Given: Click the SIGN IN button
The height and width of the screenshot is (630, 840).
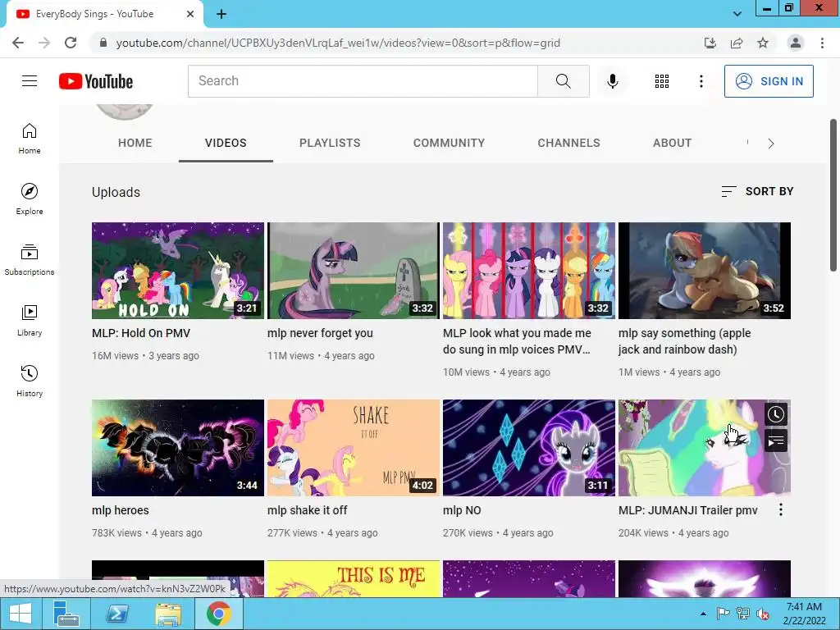Looking at the screenshot, I should [x=769, y=81].
